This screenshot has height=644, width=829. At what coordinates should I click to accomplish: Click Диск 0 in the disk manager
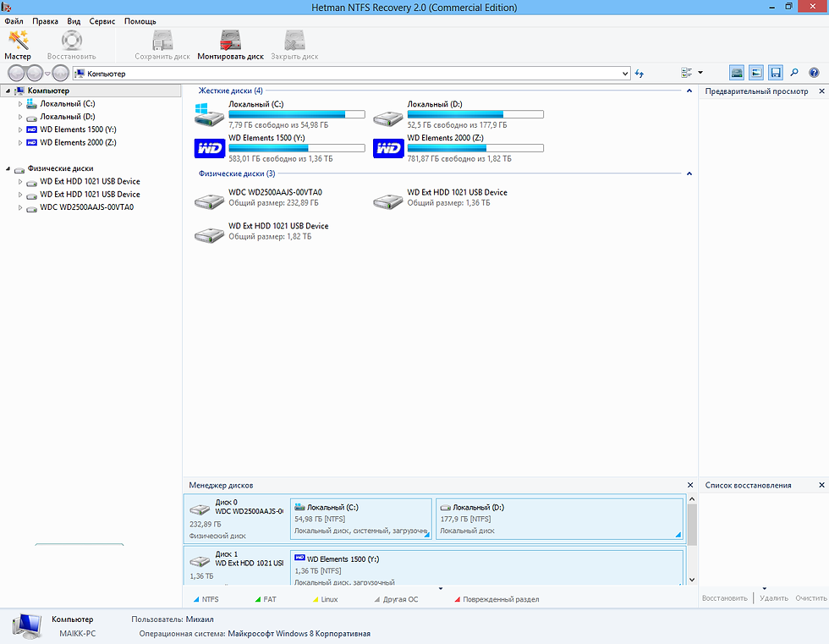coord(236,518)
